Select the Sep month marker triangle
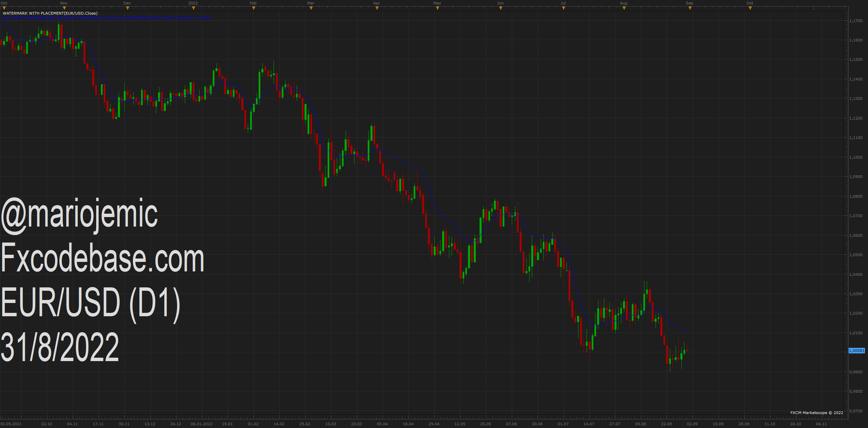The image size is (868, 428). [x=690, y=8]
